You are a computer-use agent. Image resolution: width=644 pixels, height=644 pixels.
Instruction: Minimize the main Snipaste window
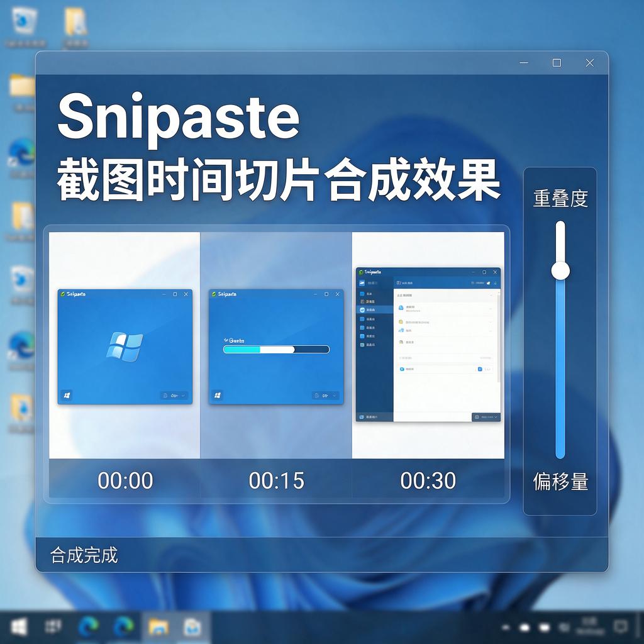(x=524, y=63)
